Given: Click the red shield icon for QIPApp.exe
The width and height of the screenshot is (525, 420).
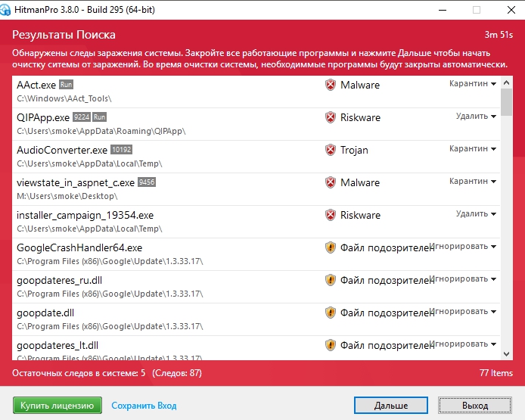Looking at the screenshot, I should (x=330, y=117).
